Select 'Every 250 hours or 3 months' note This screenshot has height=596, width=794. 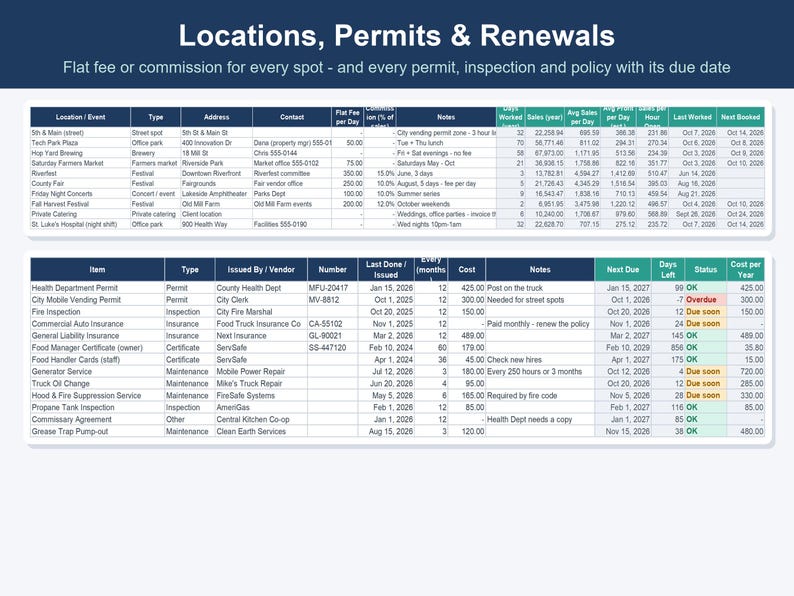(540, 372)
